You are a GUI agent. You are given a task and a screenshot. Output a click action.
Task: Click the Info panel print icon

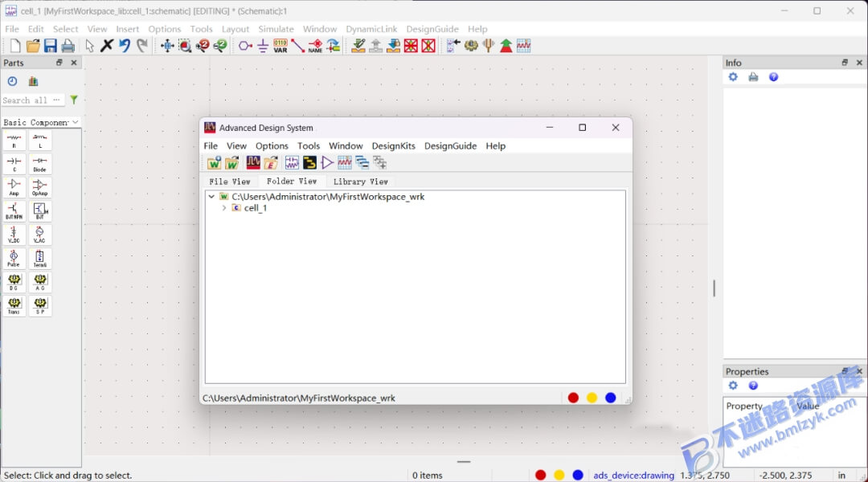(x=753, y=77)
